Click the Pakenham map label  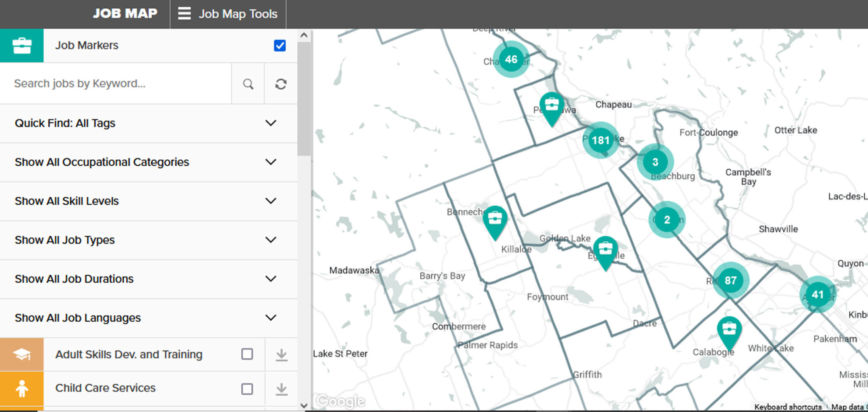click(x=835, y=339)
